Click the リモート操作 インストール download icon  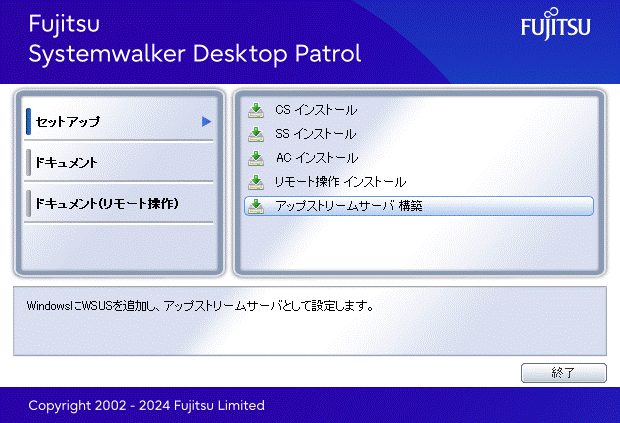pos(256,182)
